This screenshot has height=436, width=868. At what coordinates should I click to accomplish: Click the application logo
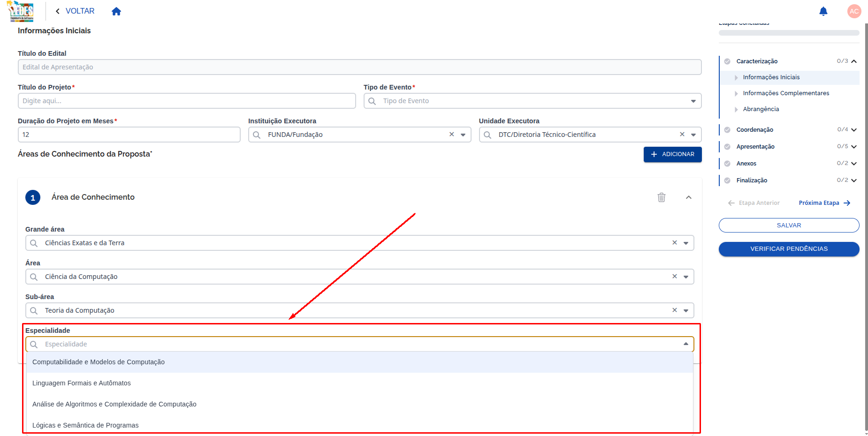(x=21, y=11)
